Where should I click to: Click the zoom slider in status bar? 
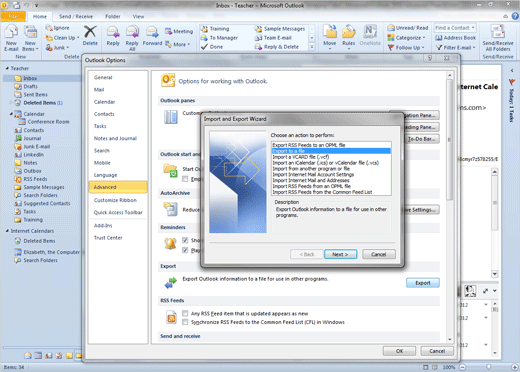[x=488, y=367]
